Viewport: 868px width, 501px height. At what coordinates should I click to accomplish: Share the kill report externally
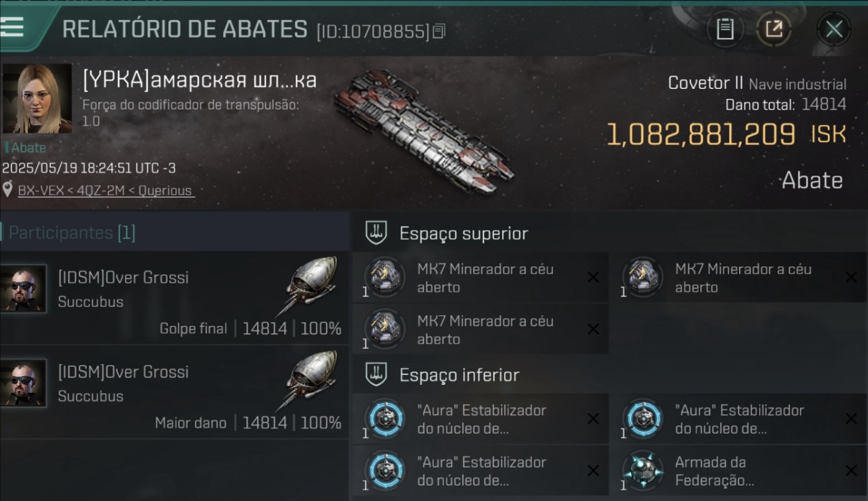(774, 29)
